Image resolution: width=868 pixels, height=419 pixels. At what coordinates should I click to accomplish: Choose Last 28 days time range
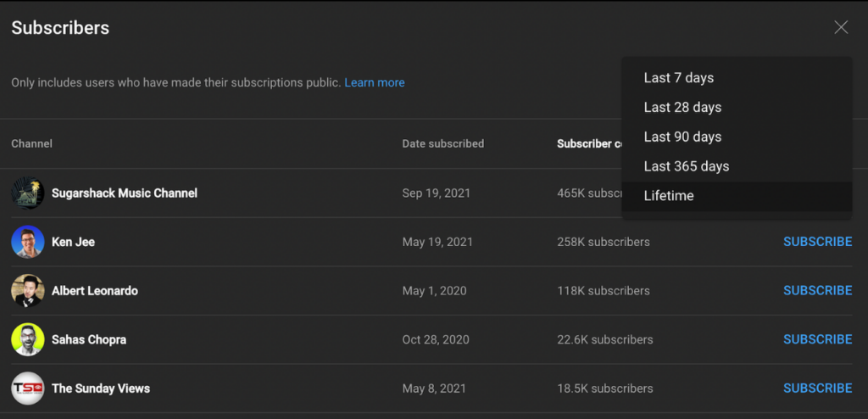682,108
